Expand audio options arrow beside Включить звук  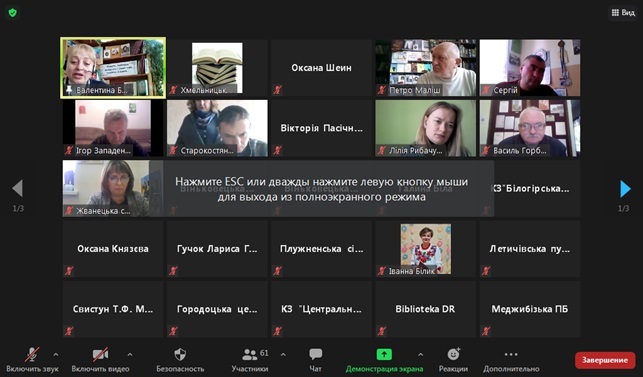click(56, 354)
